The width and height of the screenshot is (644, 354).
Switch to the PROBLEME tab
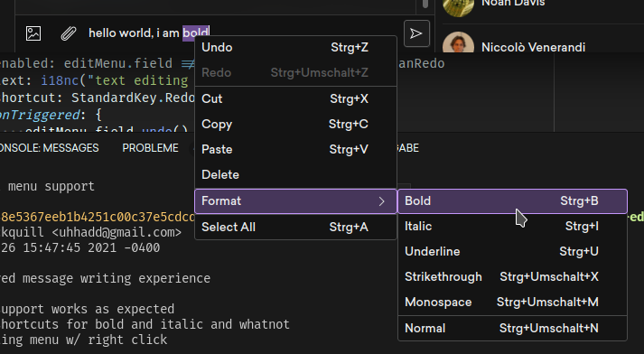(x=150, y=148)
